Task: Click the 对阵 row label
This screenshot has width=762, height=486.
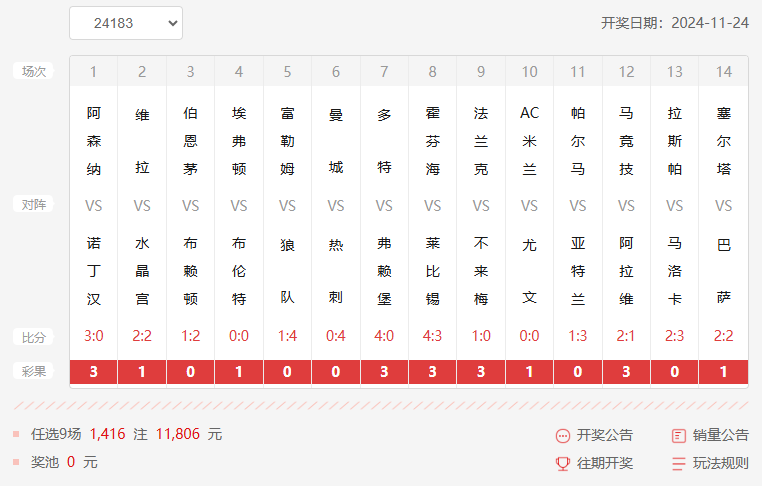Action: click(34, 205)
